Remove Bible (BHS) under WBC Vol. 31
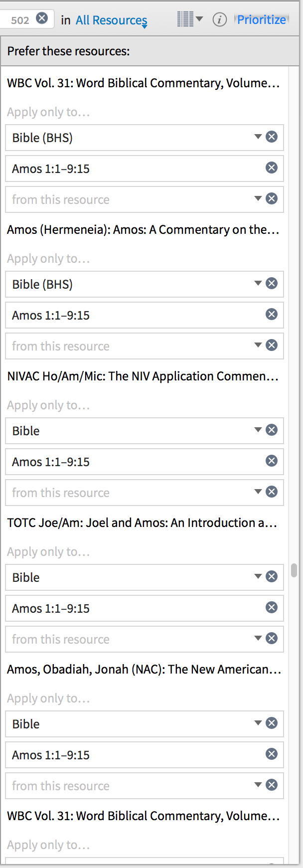 (x=272, y=137)
